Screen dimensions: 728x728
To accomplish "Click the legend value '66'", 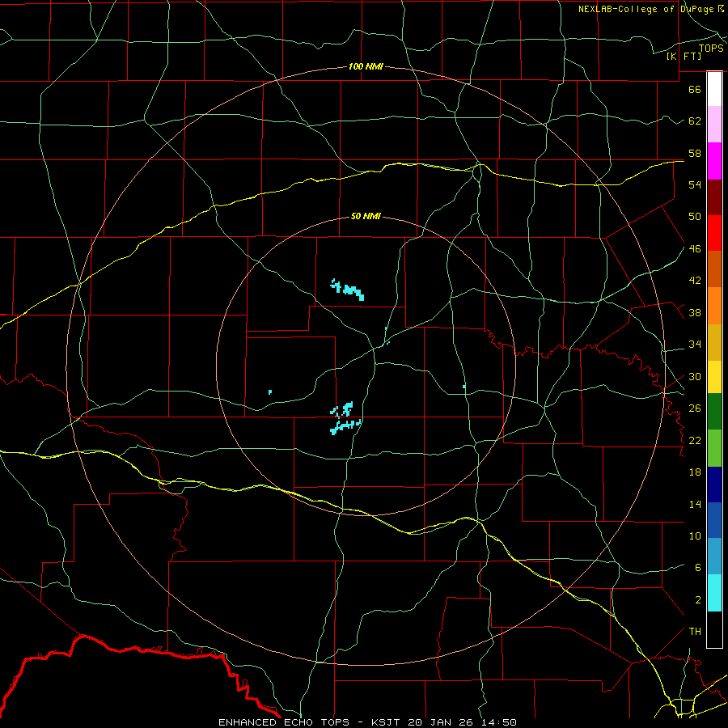I will coord(695,89).
